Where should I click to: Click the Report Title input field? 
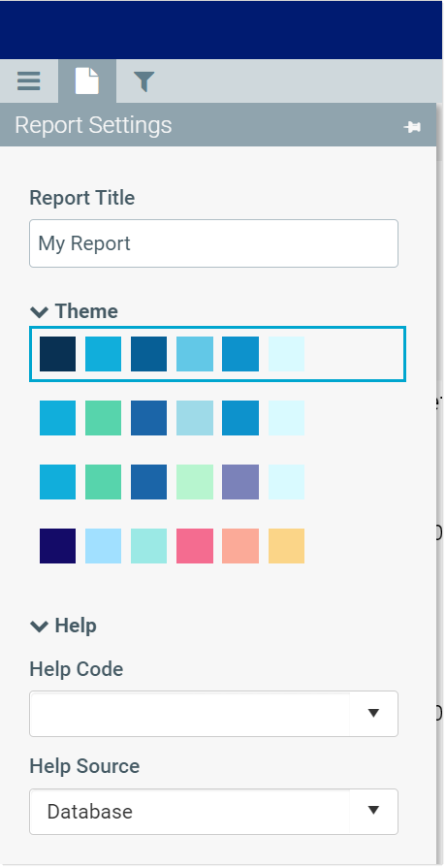[x=213, y=243]
